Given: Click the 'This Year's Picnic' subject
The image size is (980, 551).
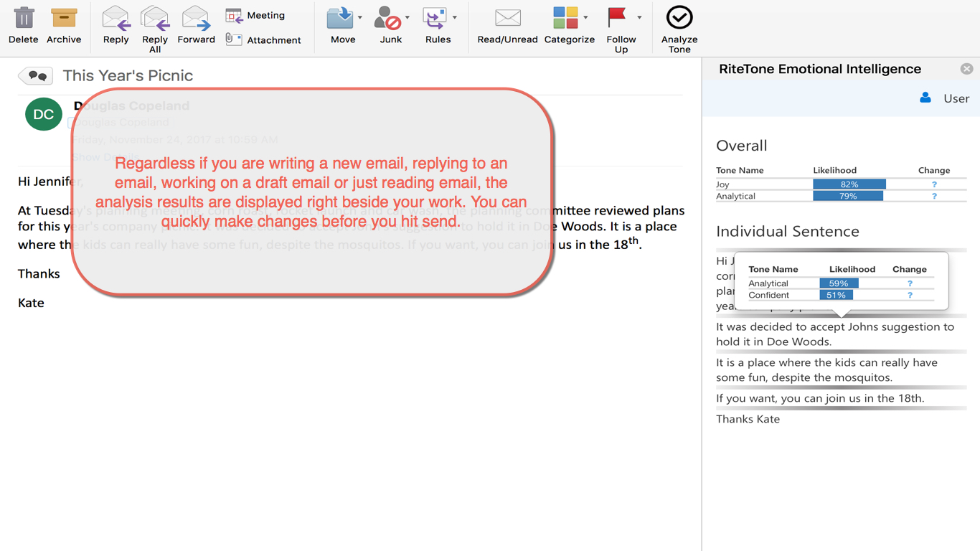Looking at the screenshot, I should coord(128,75).
